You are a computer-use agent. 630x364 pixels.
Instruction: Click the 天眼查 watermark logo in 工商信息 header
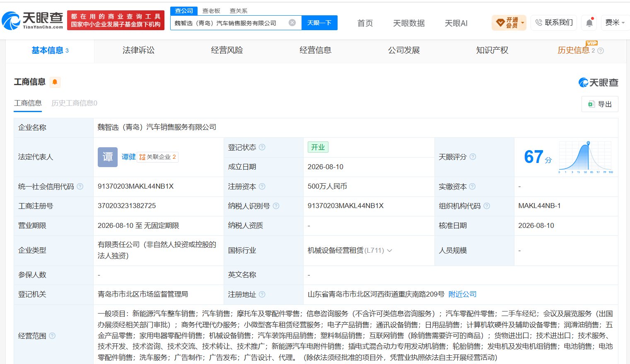point(598,82)
